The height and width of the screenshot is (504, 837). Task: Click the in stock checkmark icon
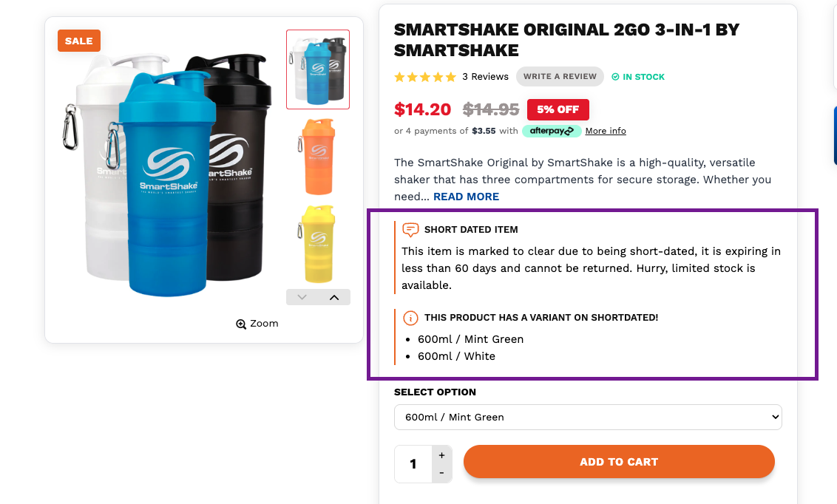tap(615, 77)
